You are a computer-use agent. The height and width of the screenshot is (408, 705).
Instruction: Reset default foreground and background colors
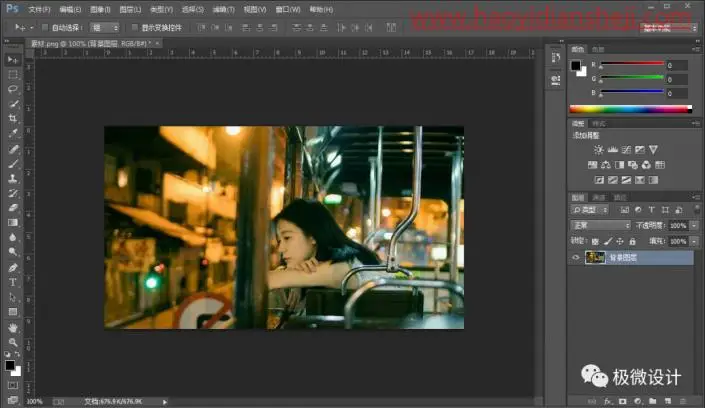[x=7, y=354]
